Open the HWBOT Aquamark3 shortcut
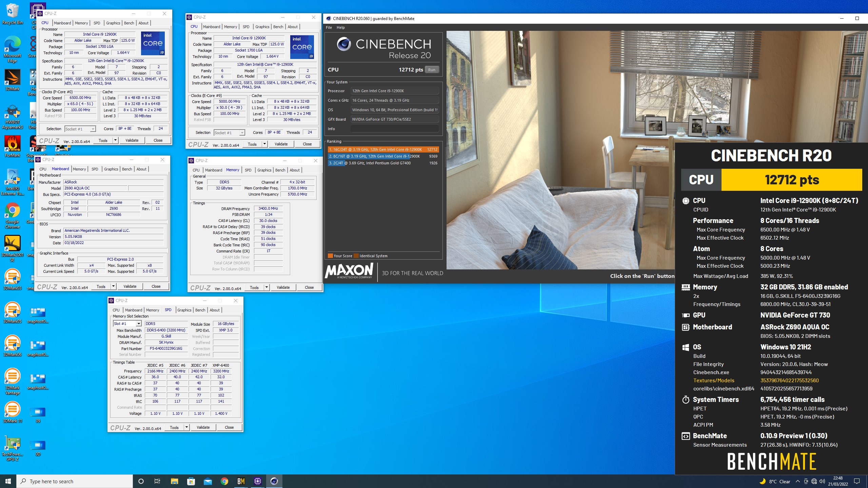 click(12, 117)
